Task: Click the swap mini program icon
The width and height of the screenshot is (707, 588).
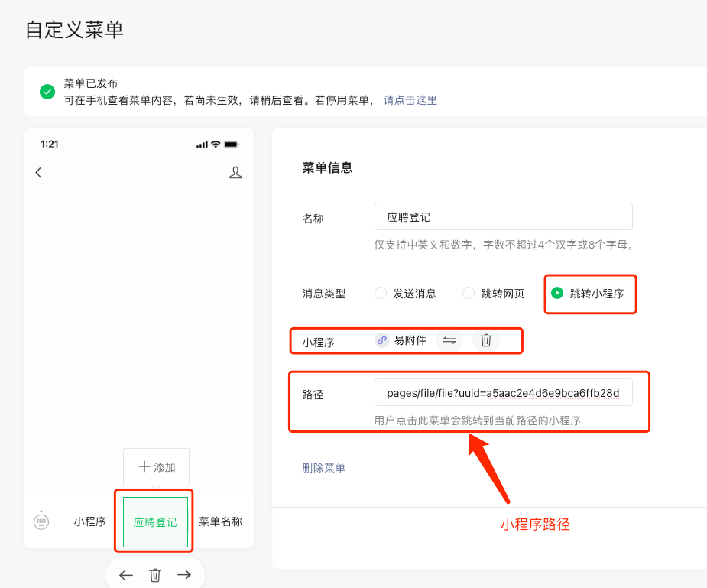Action: 449,341
